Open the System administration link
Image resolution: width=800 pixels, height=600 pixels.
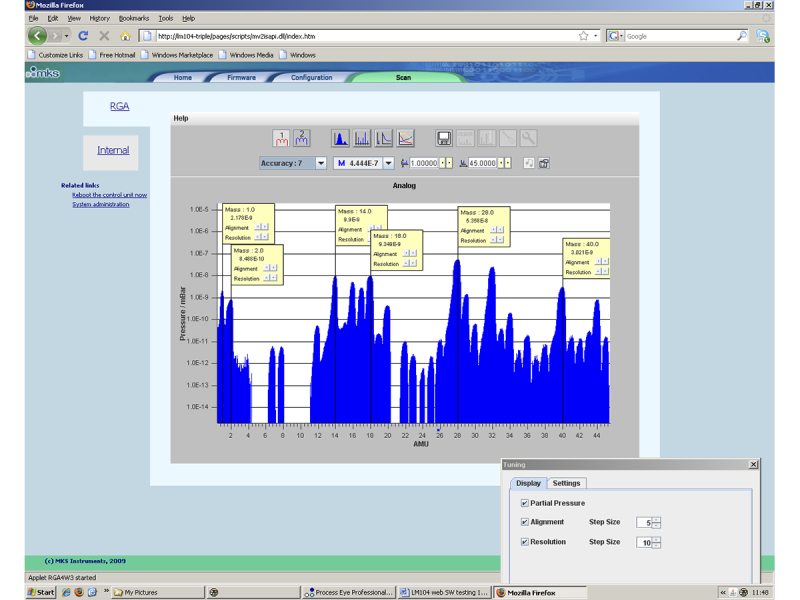(101, 204)
